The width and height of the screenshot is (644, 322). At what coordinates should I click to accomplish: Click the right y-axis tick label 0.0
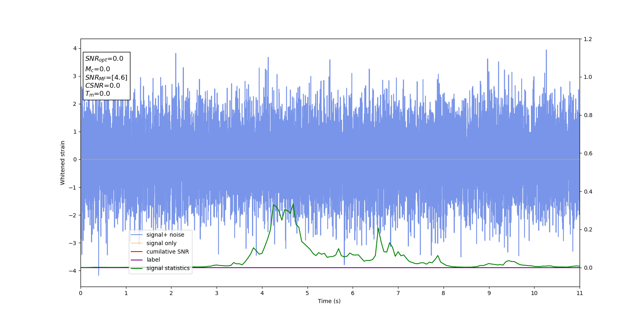[x=588, y=268]
